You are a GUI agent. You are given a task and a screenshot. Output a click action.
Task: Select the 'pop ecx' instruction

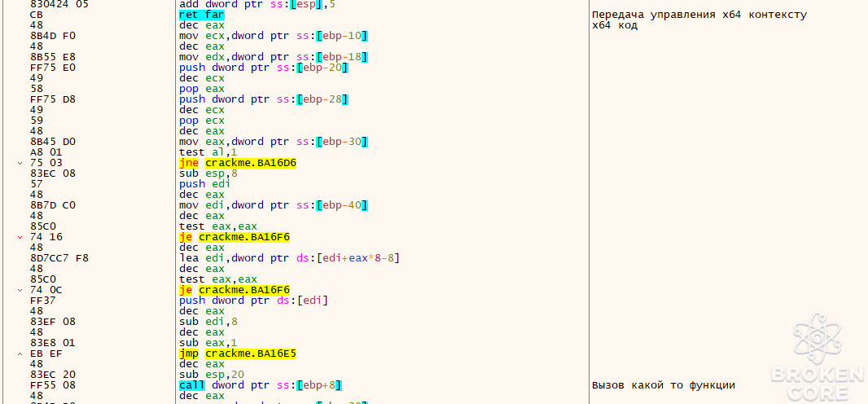tap(202, 121)
